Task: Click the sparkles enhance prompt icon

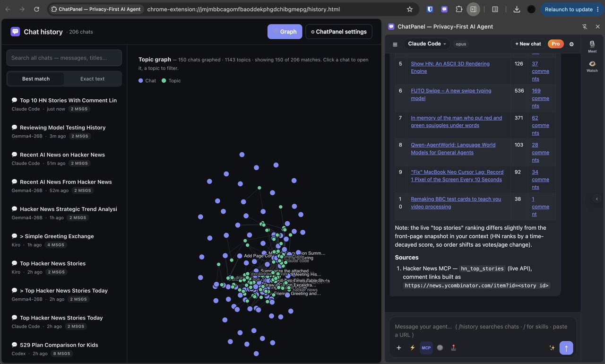Action: [x=552, y=348]
